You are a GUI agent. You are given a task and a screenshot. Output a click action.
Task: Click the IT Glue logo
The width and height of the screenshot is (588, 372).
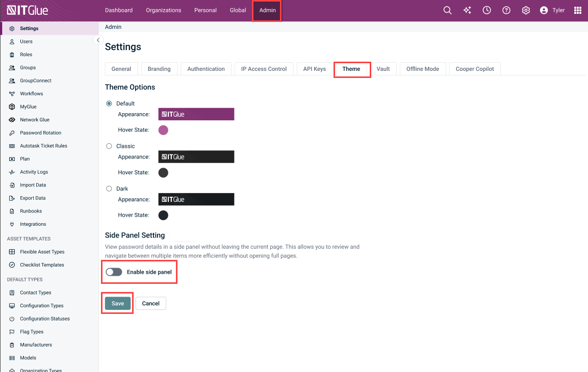click(28, 10)
